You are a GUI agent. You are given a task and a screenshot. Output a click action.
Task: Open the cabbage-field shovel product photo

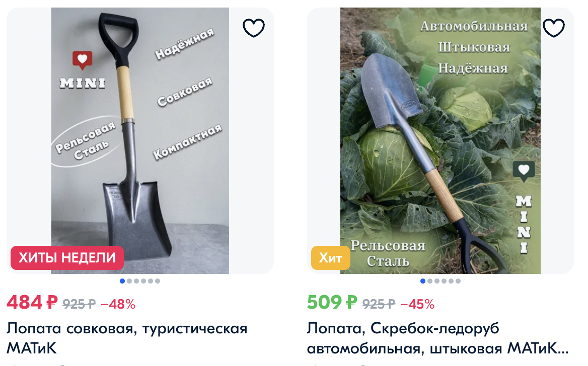[440, 140]
